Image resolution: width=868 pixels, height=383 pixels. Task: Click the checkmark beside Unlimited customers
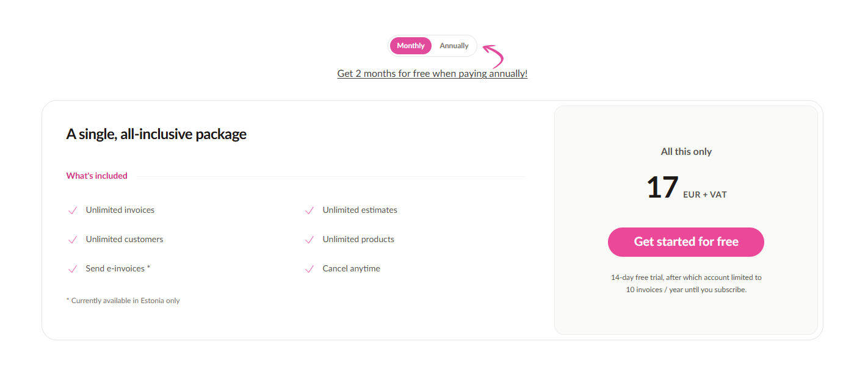pos(73,239)
